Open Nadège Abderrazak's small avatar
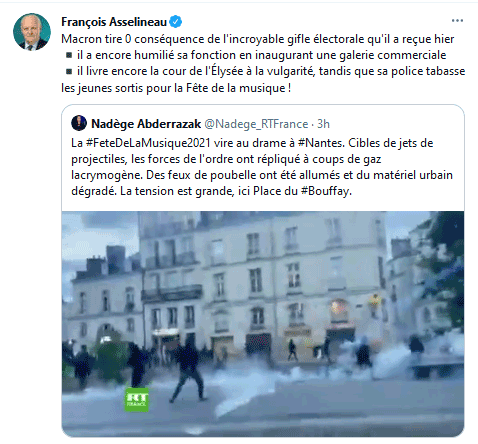 pos(79,123)
